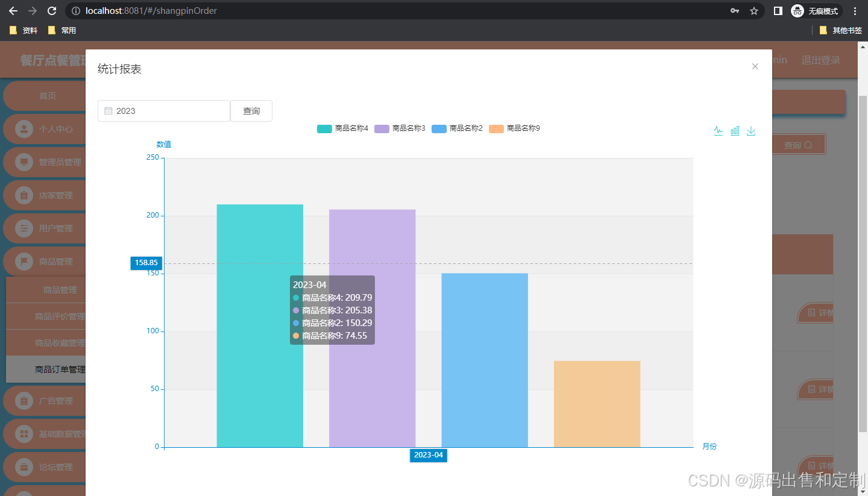Open 用户管理 sidebar menu
This screenshot has width=868, height=496.
44,228
